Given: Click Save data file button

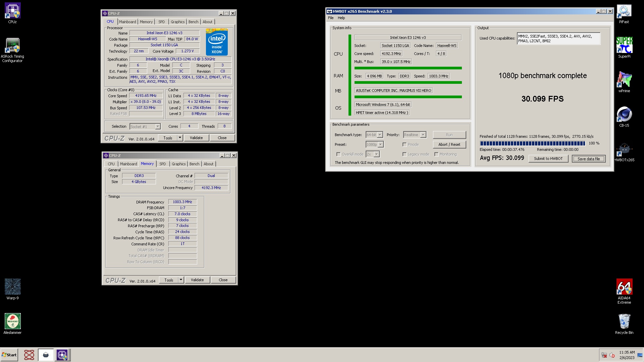Looking at the screenshot, I should coord(589,159).
